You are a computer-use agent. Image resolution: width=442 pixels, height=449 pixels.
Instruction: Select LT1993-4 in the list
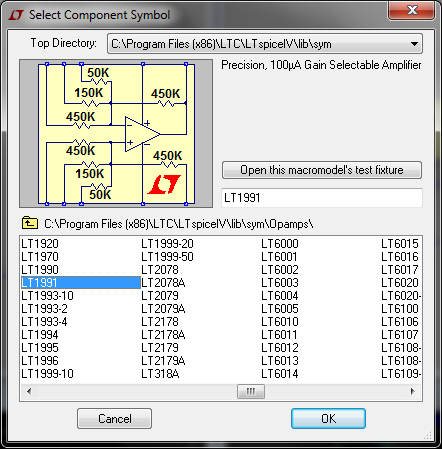[x=44, y=322]
